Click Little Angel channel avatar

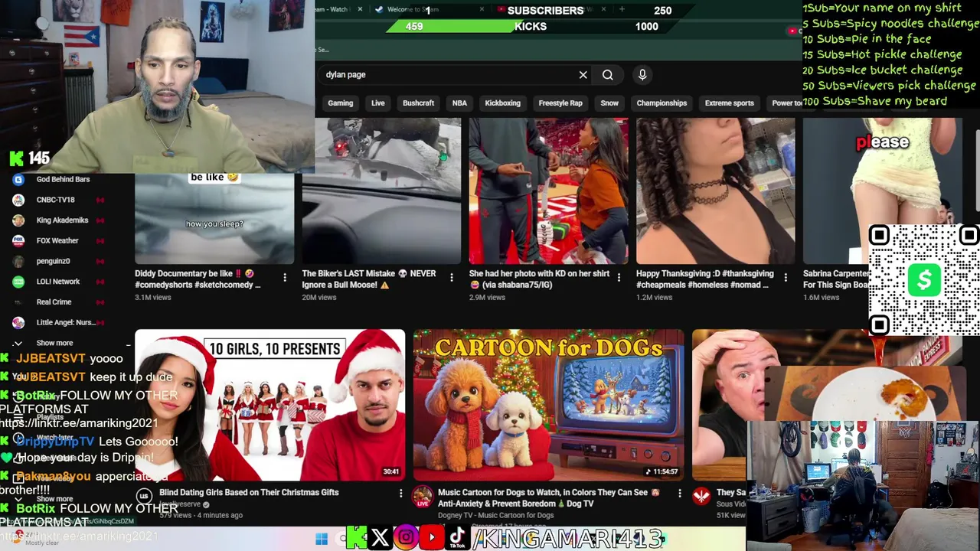coord(18,322)
